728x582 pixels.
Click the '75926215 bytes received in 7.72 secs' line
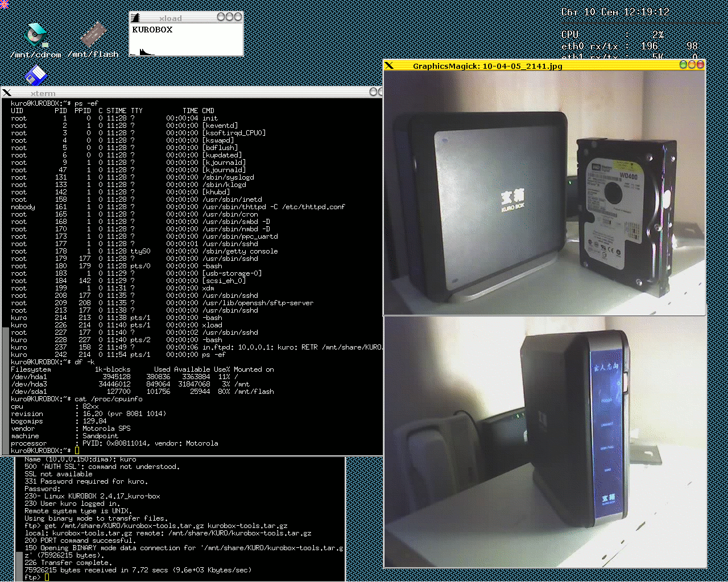click(138, 570)
